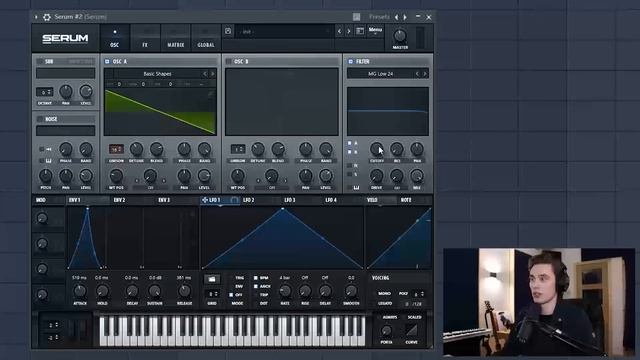The height and width of the screenshot is (360, 640).
Task: Switch to the OSC tab
Action: pos(115,38)
